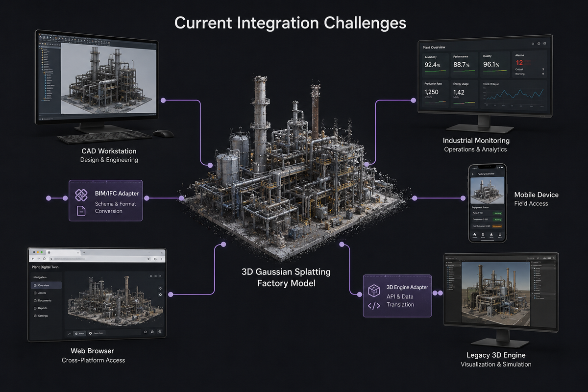This screenshot has width=588, height=392.
Task: Open Settings in Plant Digital Twin navigation
Action: pos(46,316)
